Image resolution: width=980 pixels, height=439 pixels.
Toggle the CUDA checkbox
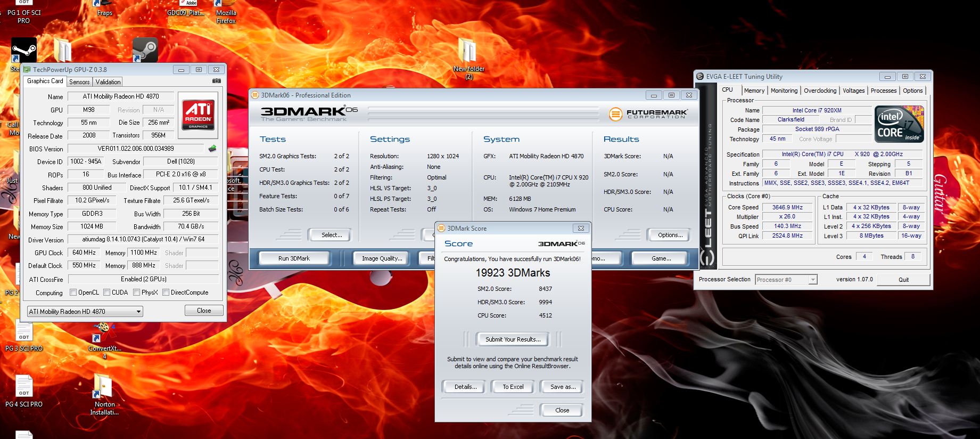(x=107, y=292)
